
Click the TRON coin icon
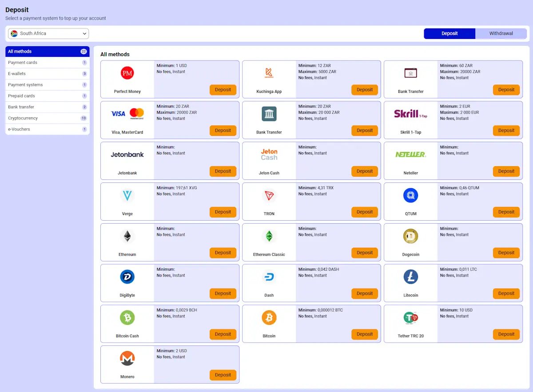(x=269, y=195)
